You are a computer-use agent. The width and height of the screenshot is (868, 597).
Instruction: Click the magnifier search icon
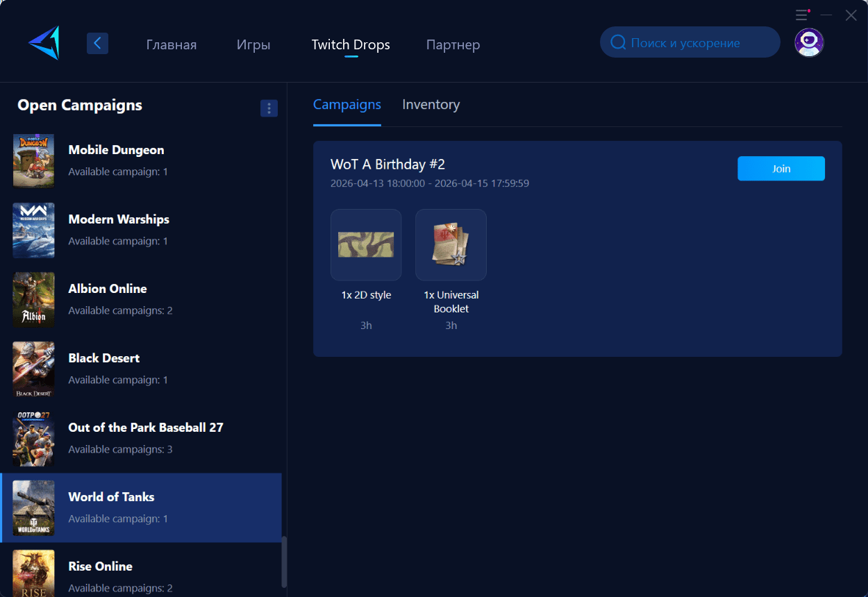pyautogui.click(x=618, y=42)
